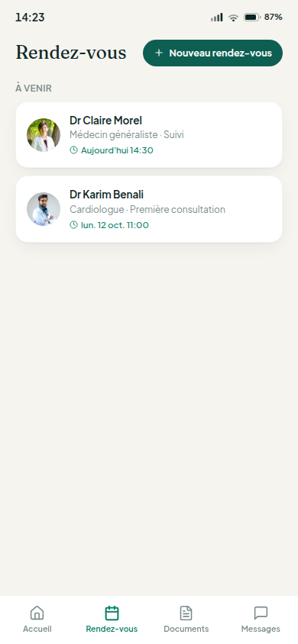
Task: Open the Documents file icon
Action: tap(186, 613)
